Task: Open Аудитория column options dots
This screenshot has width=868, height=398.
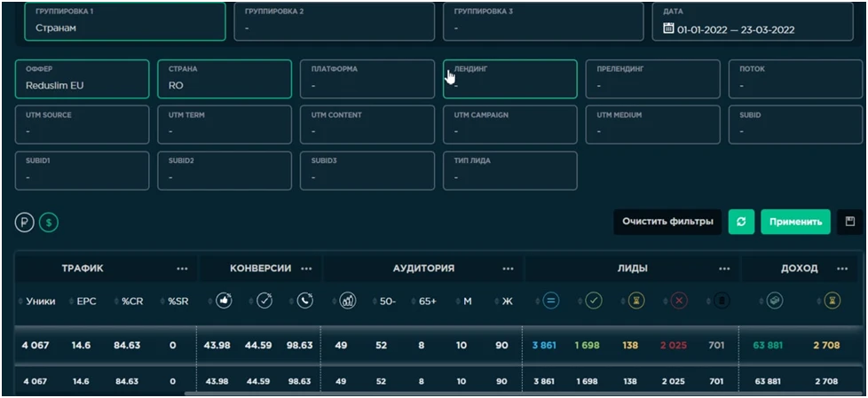Action: click(x=509, y=269)
